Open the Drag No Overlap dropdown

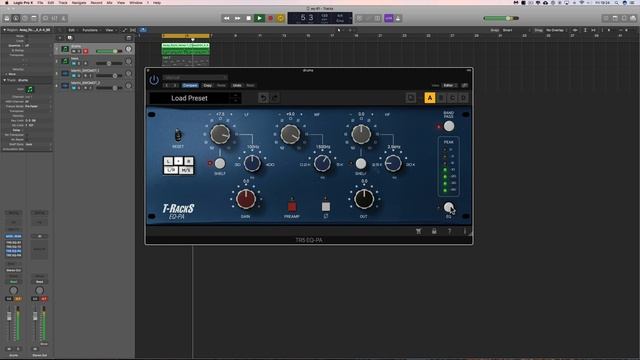click(556, 30)
